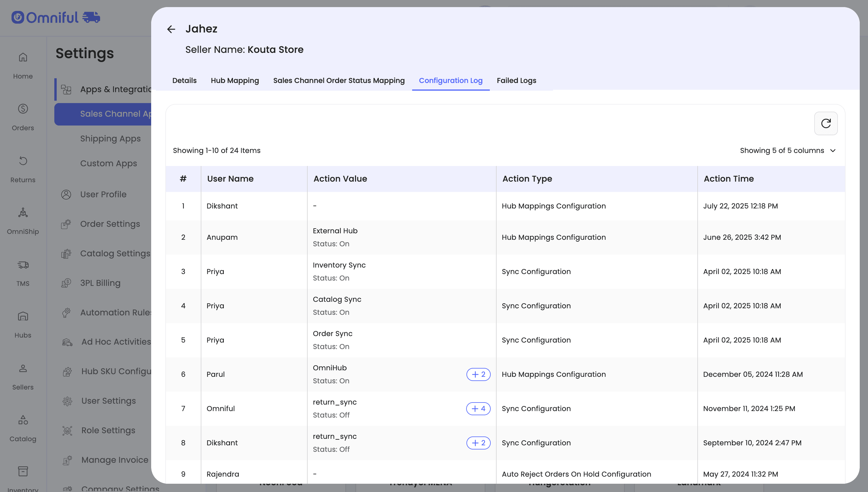This screenshot has height=492, width=868.
Task: Open Shipping Apps in the Settings menu
Action: tap(110, 139)
